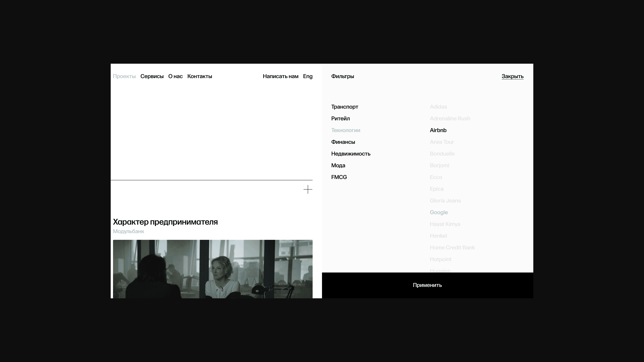
Task: Click the plus cross icon
Action: 308,189
